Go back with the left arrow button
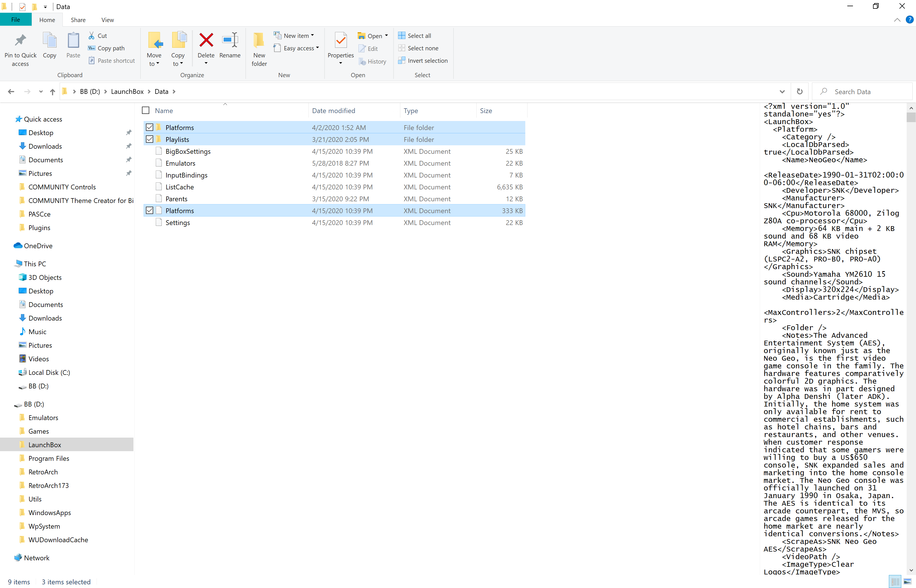Screen dimensions: 916x588 point(11,92)
